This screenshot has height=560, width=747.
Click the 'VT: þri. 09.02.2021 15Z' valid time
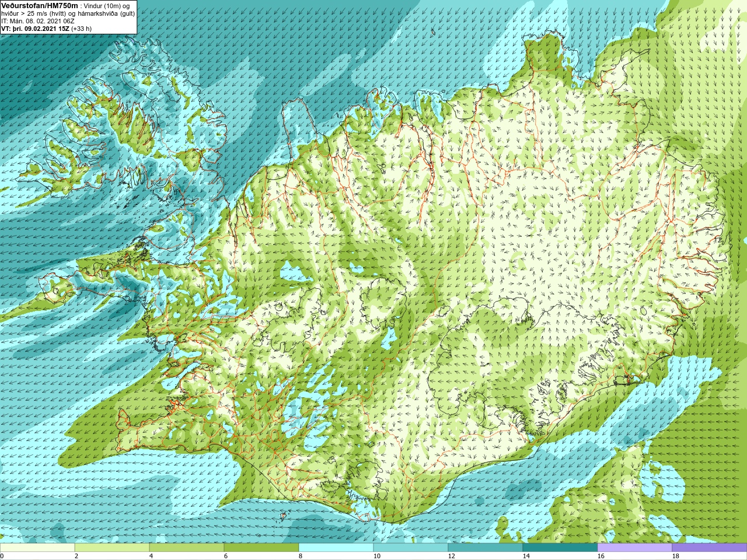[35, 29]
